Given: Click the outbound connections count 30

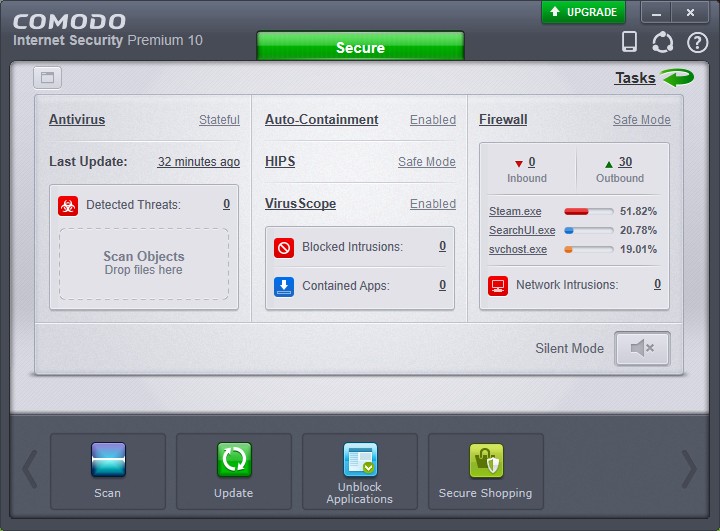Looking at the screenshot, I should tap(625, 162).
